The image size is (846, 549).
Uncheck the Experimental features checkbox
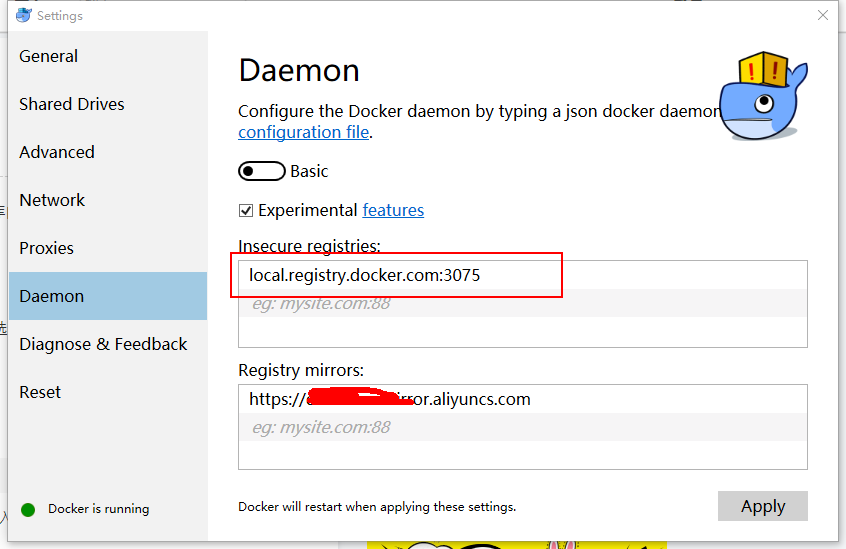[x=246, y=211]
